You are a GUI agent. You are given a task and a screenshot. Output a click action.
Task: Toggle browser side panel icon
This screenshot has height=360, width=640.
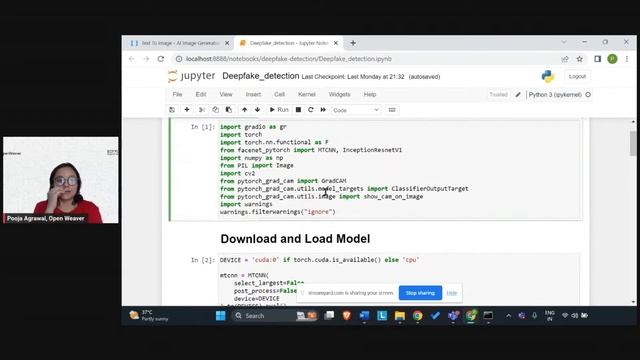click(598, 59)
